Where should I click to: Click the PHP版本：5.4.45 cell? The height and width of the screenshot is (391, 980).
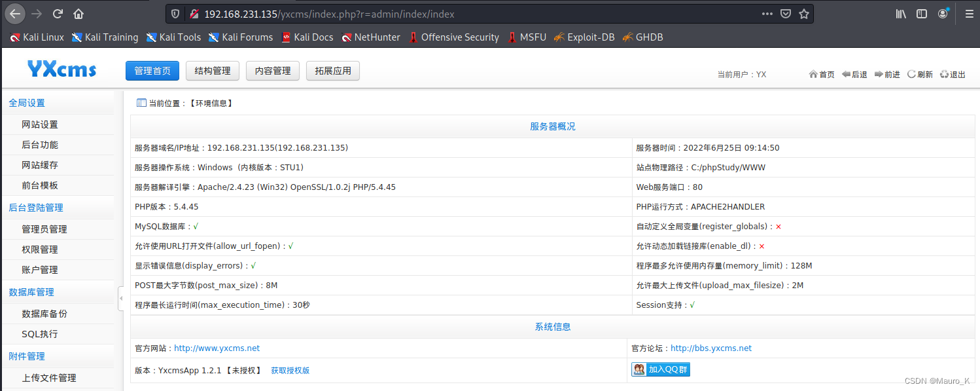[381, 207]
